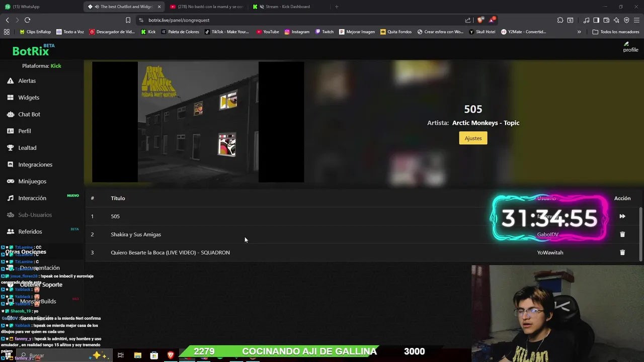Go back in browser history
Screen dimensions: 644x362
click(7, 20)
